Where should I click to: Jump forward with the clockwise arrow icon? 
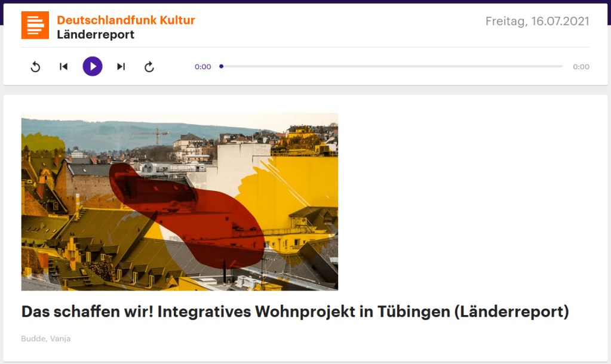coord(149,67)
